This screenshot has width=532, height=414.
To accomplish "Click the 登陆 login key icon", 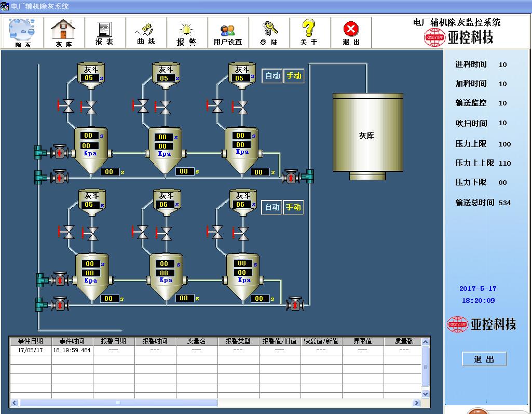I will (269, 32).
